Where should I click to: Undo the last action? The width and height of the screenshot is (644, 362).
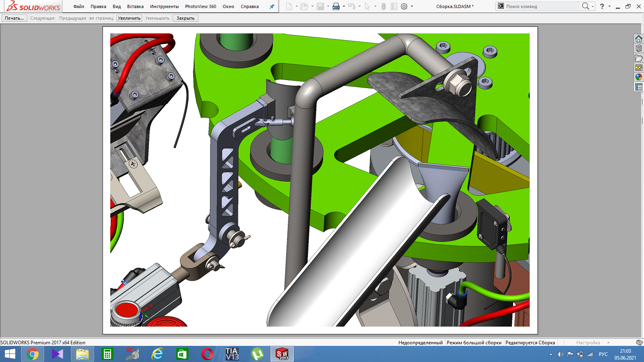(x=352, y=6)
